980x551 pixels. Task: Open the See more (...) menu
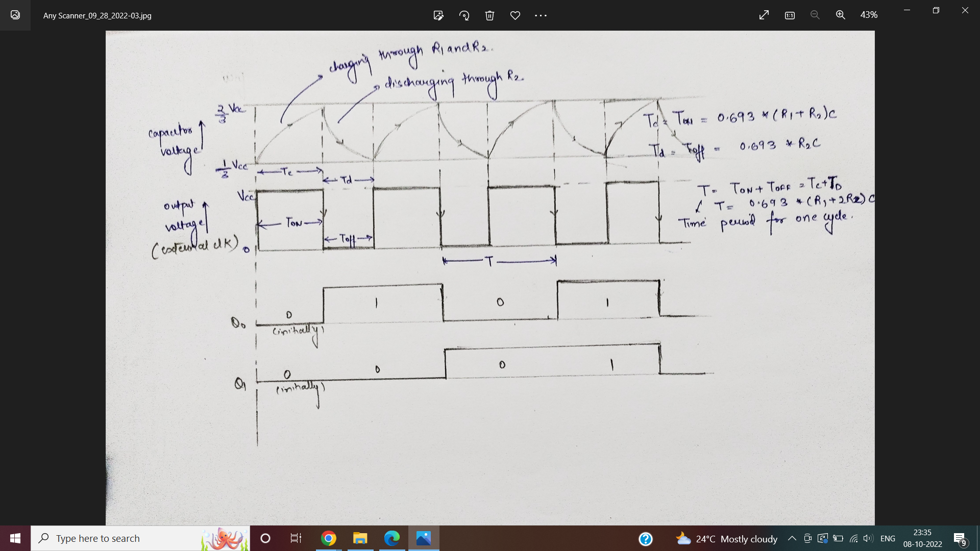pyautogui.click(x=540, y=15)
